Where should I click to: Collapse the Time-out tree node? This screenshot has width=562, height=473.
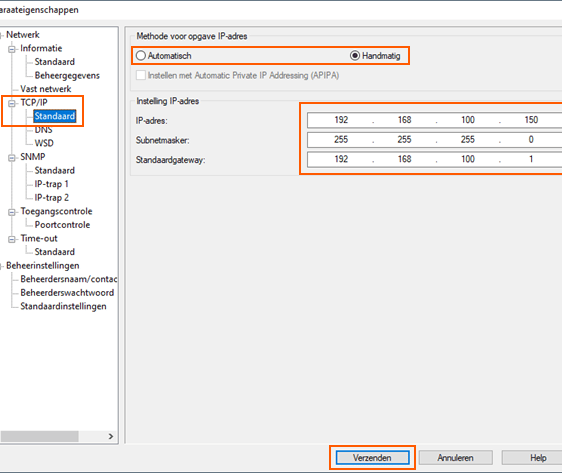pyautogui.click(x=12, y=239)
